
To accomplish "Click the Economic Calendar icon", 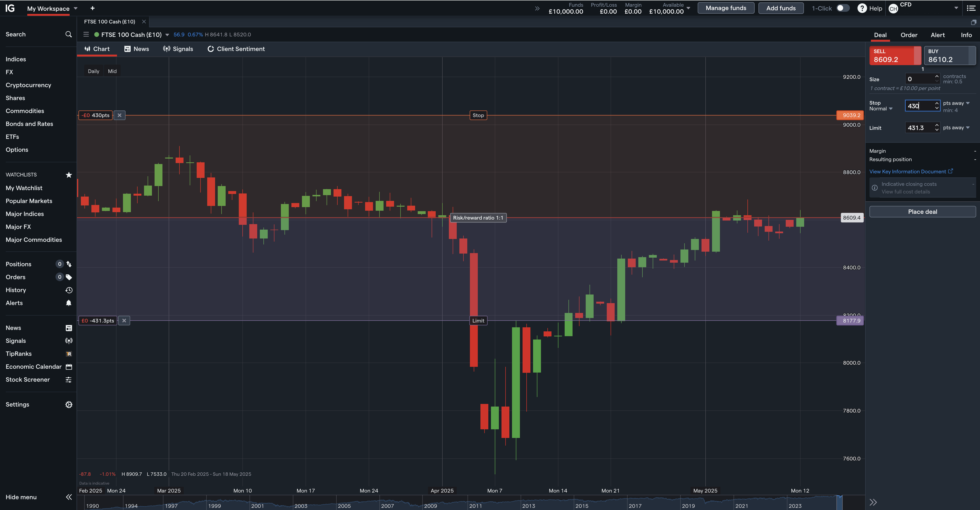I will pyautogui.click(x=69, y=367).
